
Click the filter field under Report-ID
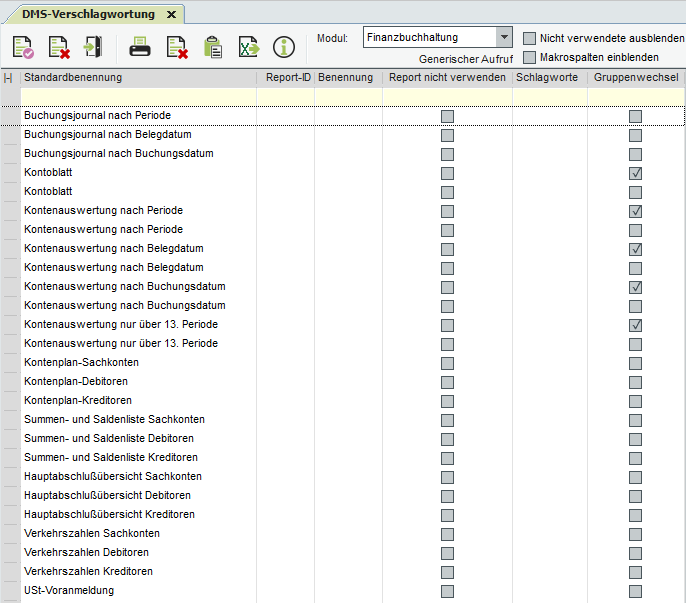pyautogui.click(x=286, y=97)
